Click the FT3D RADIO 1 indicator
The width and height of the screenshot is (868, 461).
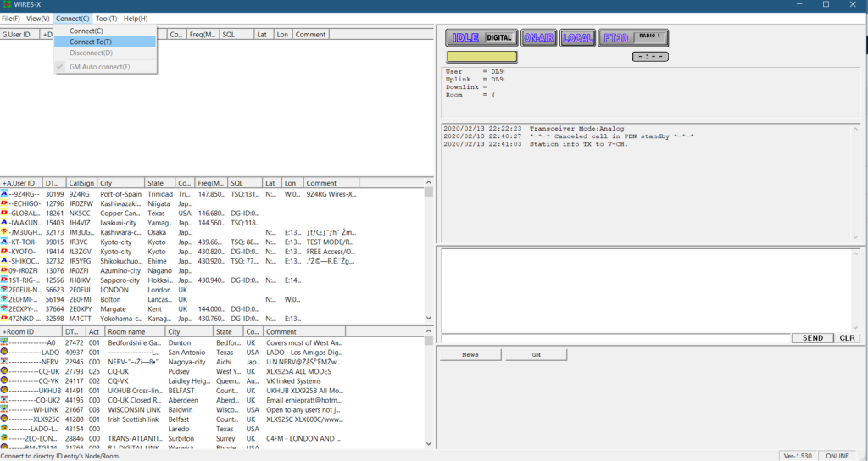(633, 37)
